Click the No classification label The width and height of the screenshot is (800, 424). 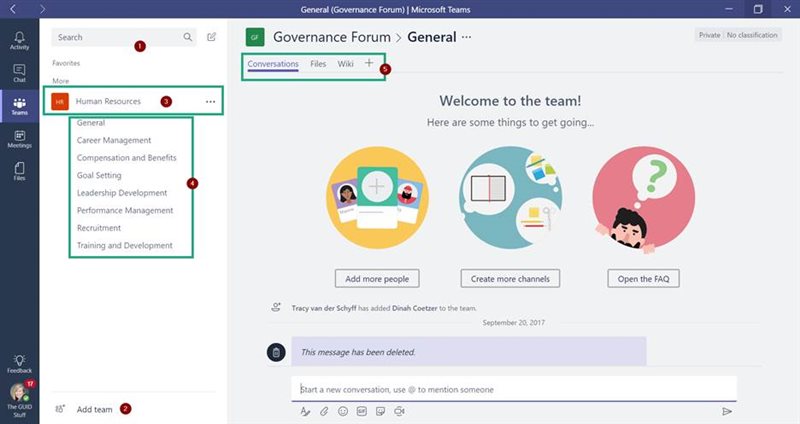click(752, 35)
